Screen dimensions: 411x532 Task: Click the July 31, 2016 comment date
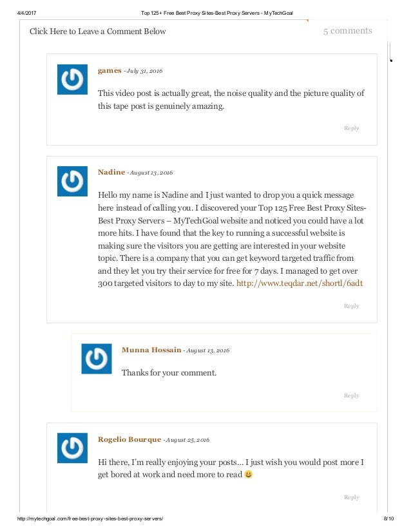144,71
